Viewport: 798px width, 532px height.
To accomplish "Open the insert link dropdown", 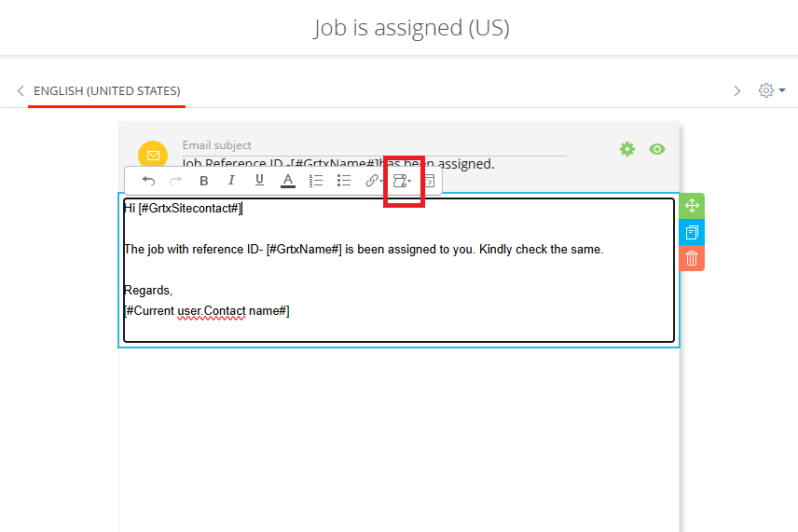I will point(374,181).
